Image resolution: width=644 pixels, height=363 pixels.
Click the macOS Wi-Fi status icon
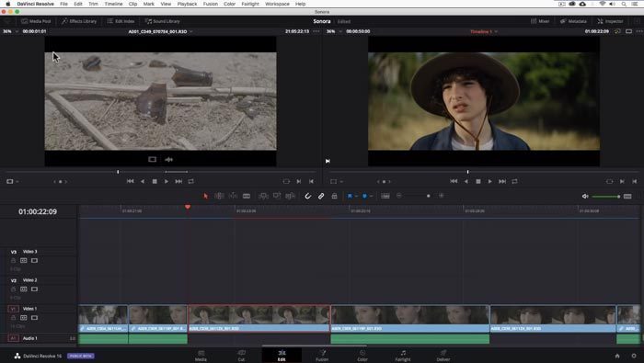(602, 4)
